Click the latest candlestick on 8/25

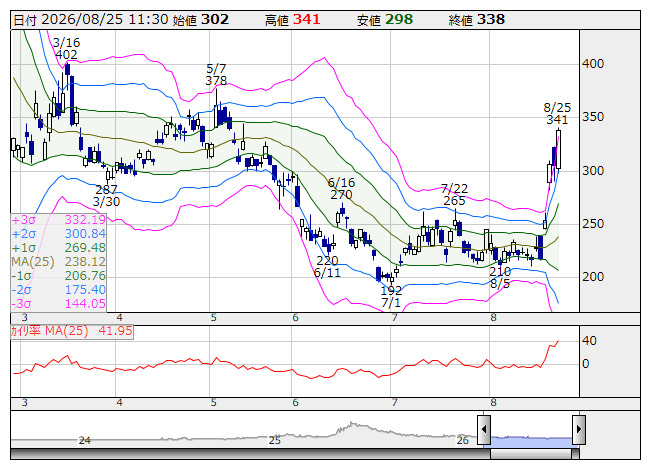point(558,150)
